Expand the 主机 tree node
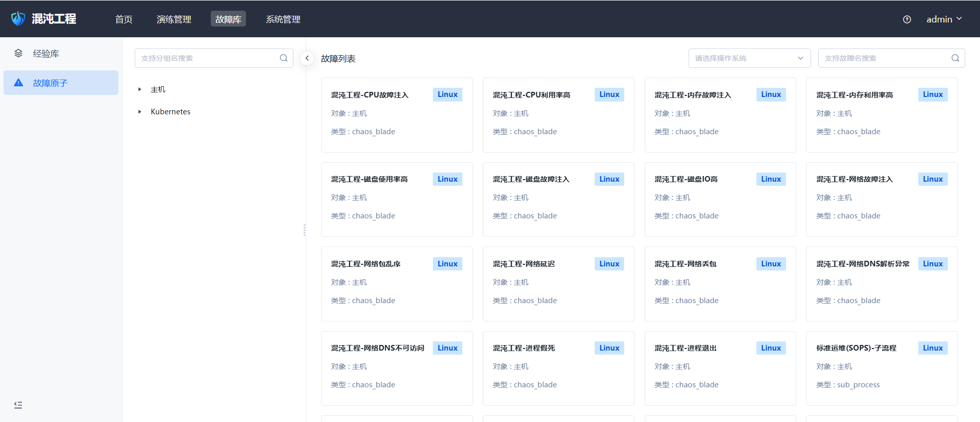 139,89
